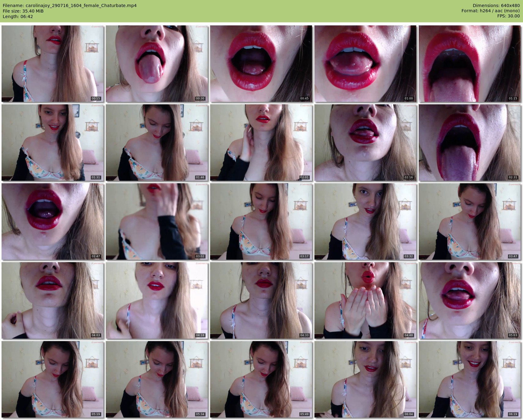Select the frame marked 02:31
The height and width of the screenshot is (420, 523).
pos(470,143)
